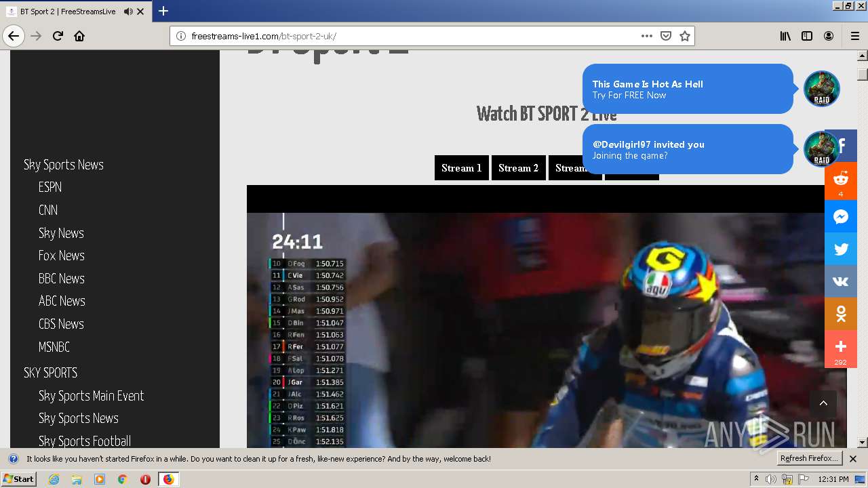Open the Firefox home page
Viewport: 868px width, 488px height.
pyautogui.click(x=79, y=36)
